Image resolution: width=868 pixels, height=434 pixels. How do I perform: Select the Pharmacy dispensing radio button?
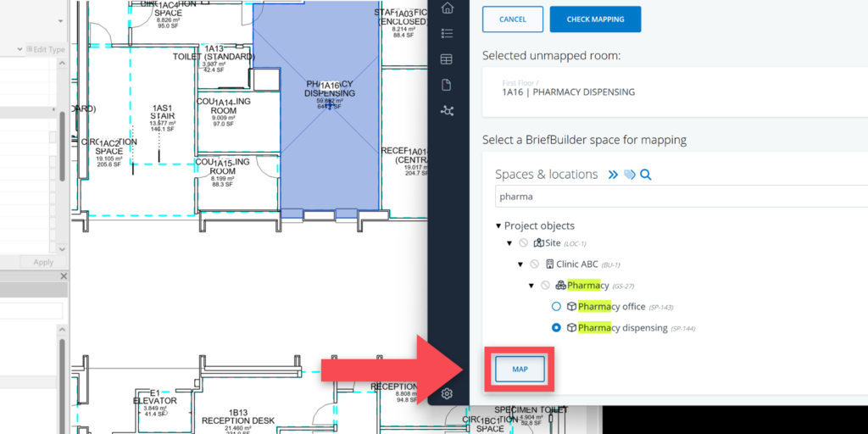click(x=556, y=327)
